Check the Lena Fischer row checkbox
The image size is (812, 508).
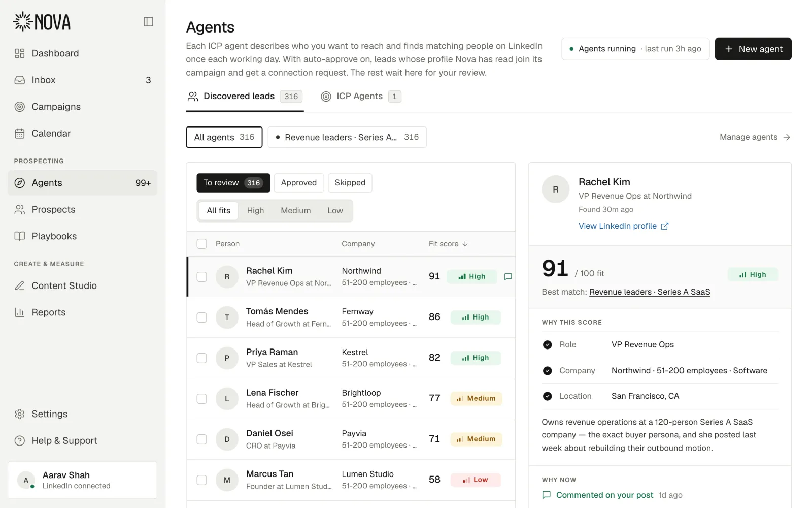click(x=201, y=399)
